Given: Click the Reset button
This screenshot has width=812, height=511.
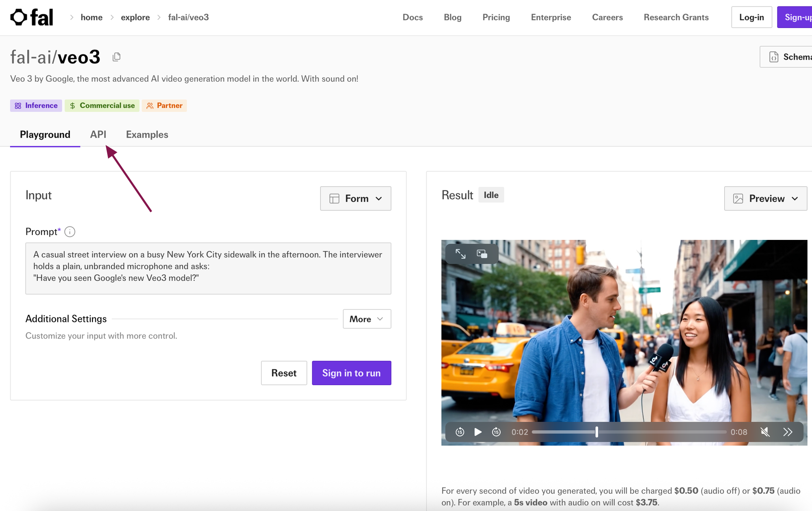Looking at the screenshot, I should (x=284, y=373).
